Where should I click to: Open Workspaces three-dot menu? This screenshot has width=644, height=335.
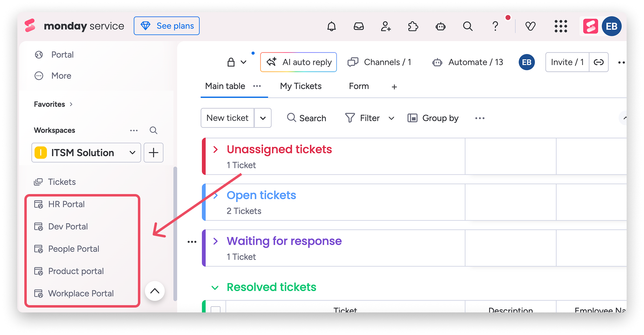pyautogui.click(x=134, y=131)
